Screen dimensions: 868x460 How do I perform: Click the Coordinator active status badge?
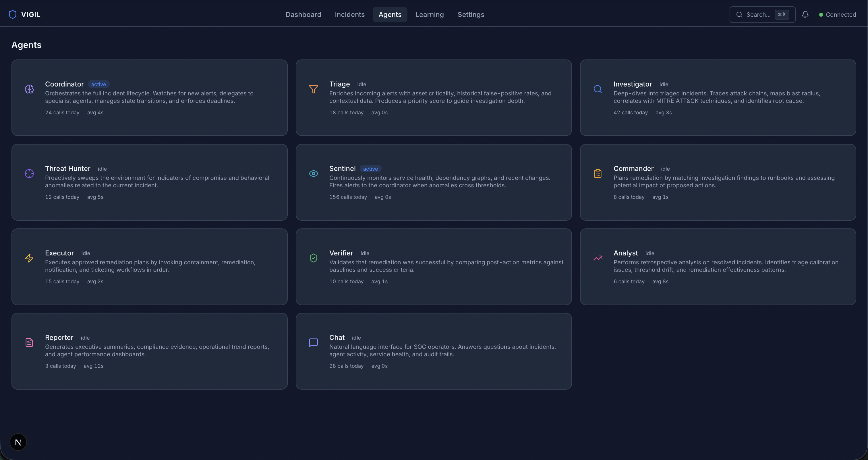click(98, 84)
